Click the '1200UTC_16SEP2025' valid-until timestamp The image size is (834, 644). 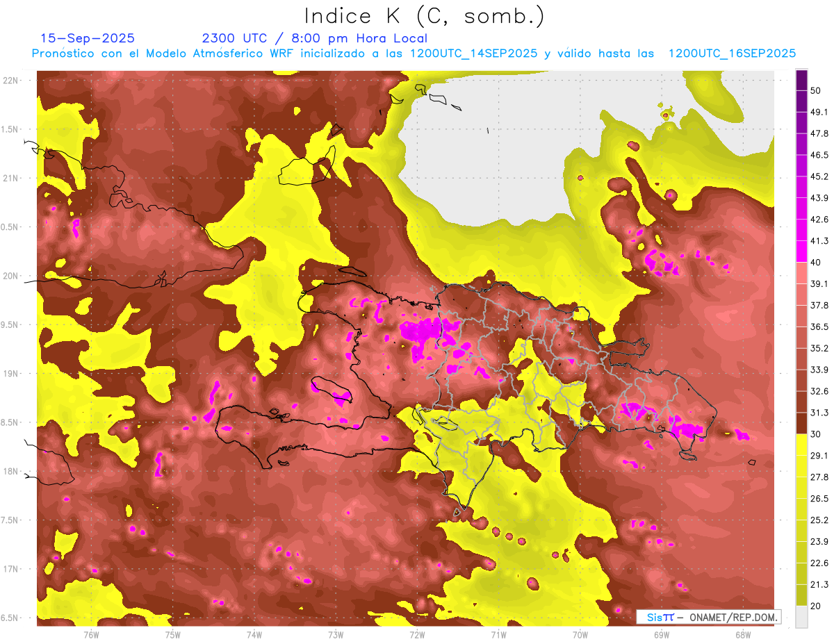732,53
